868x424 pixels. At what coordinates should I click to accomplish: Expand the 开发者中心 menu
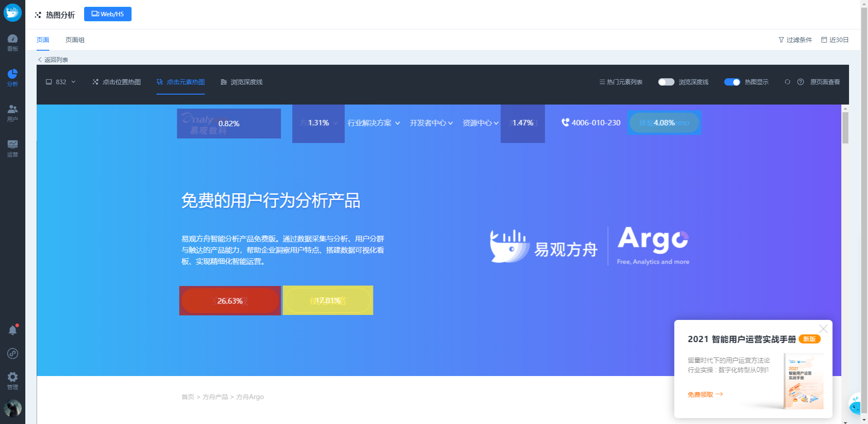coord(431,123)
